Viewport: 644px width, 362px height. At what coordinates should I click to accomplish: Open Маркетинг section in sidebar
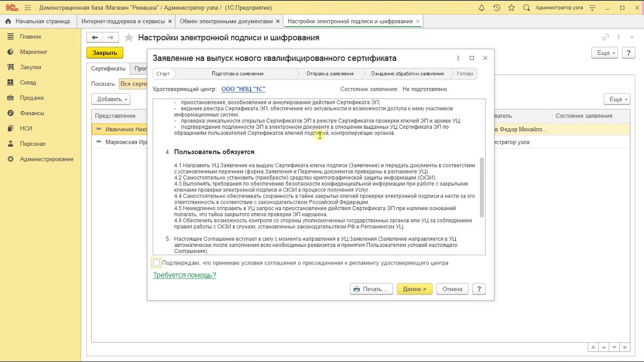[34, 52]
